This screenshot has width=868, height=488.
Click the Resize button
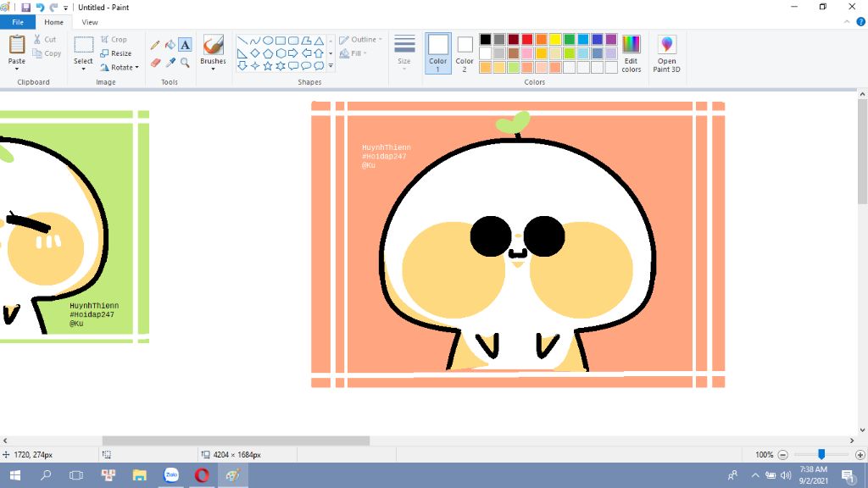(116, 53)
